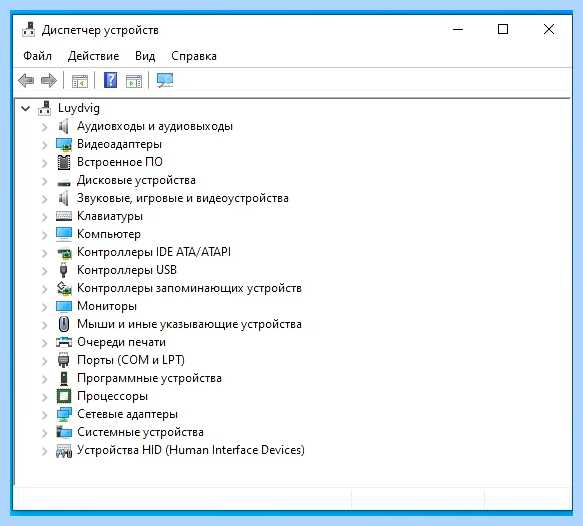Click the Back arrow toolbar icon

[26, 80]
